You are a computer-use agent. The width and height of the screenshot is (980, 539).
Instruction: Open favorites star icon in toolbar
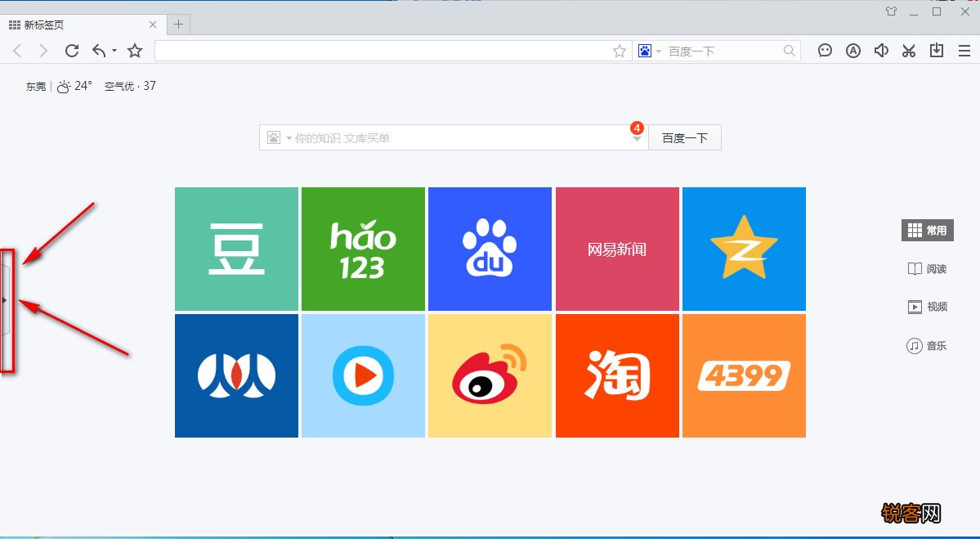tap(135, 51)
